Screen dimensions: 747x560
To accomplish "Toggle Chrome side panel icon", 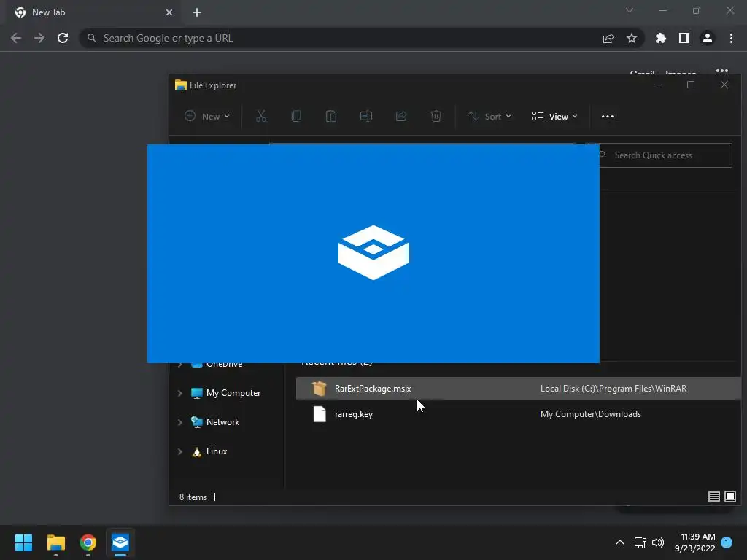I will pos(684,38).
